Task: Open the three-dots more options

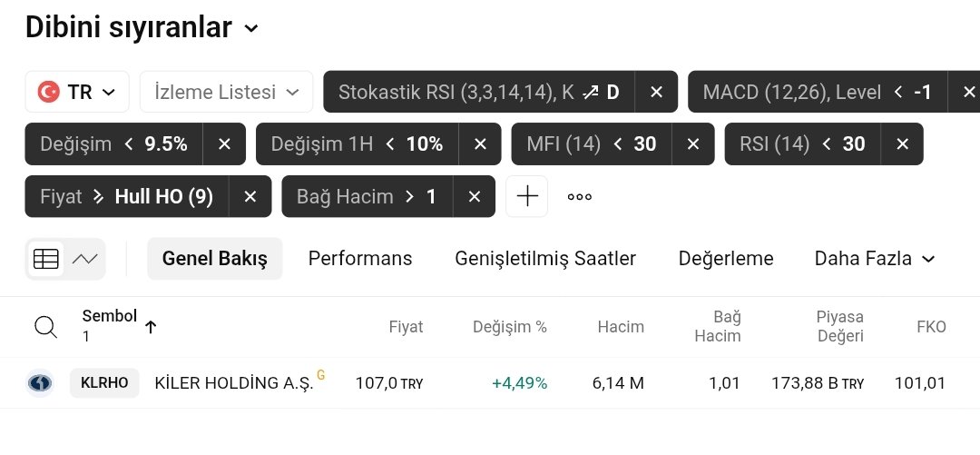Action: pos(580,196)
